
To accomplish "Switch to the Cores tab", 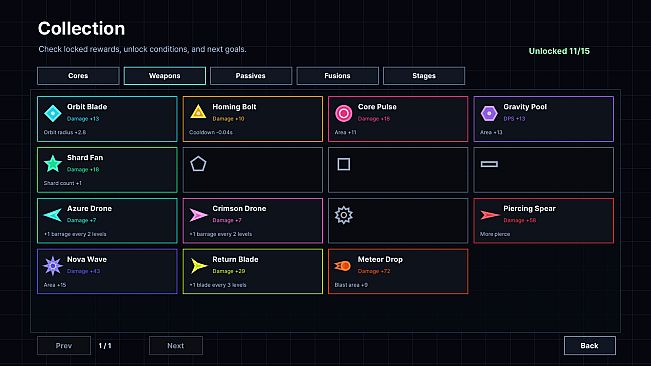I will tap(78, 76).
